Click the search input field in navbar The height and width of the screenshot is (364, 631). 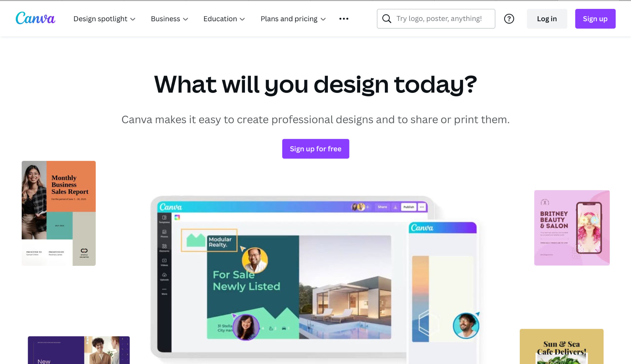pyautogui.click(x=436, y=19)
